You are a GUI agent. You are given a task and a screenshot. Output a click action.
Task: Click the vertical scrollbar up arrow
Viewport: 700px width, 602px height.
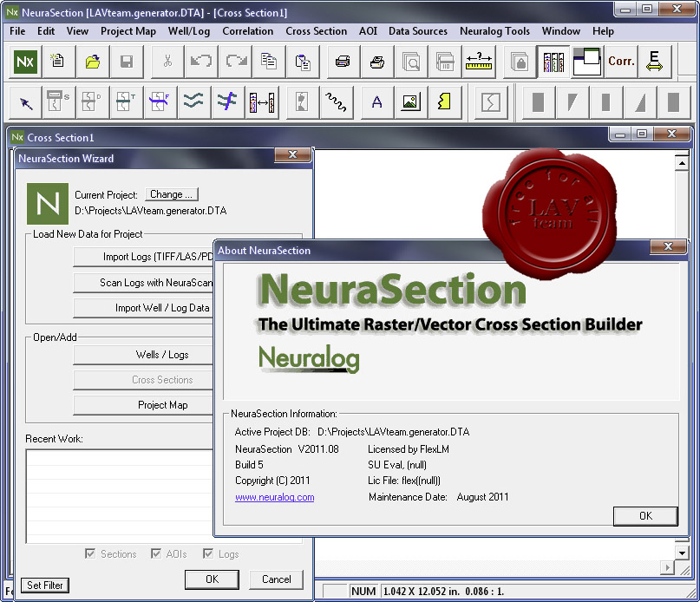tap(681, 163)
